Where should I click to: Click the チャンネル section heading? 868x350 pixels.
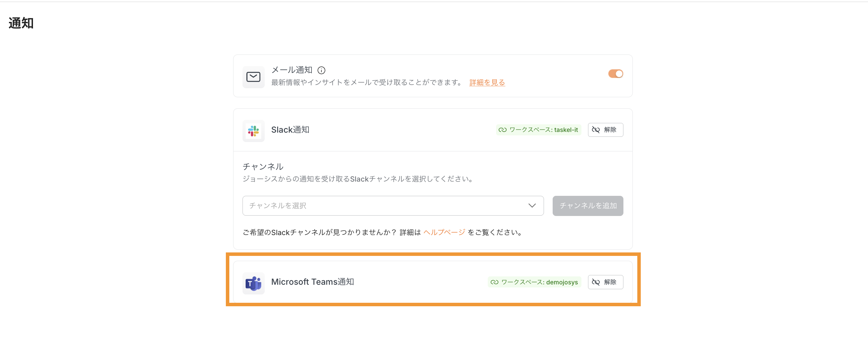263,167
